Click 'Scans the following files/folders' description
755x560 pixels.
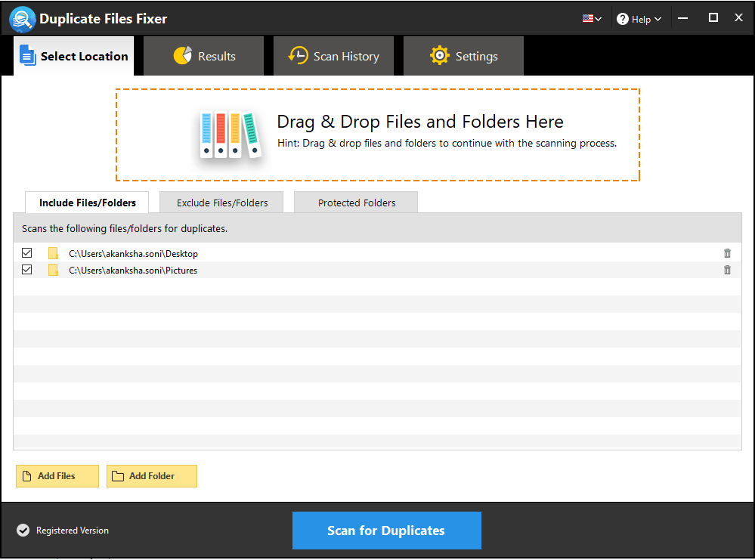124,229
